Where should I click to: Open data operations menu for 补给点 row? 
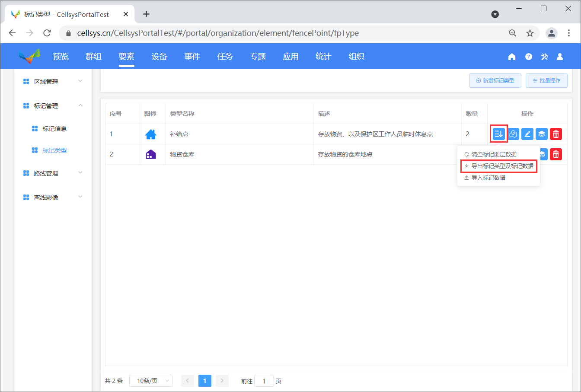click(498, 134)
